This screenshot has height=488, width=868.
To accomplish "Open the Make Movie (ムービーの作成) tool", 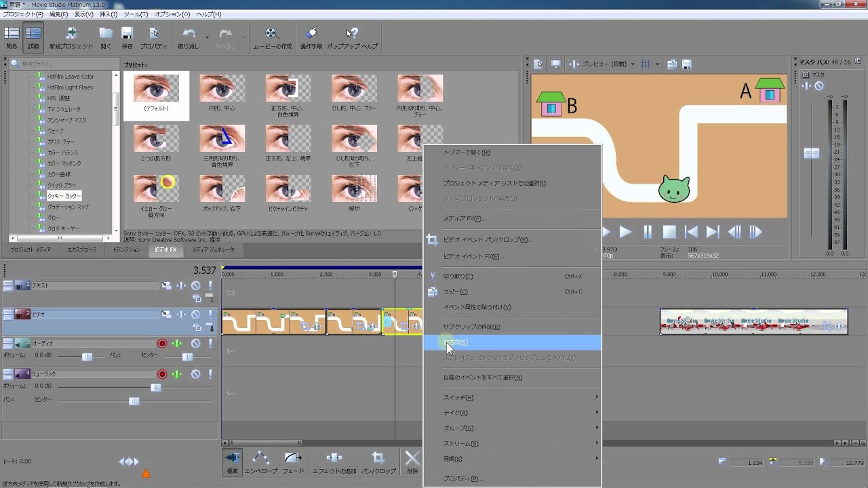I will 272,37.
